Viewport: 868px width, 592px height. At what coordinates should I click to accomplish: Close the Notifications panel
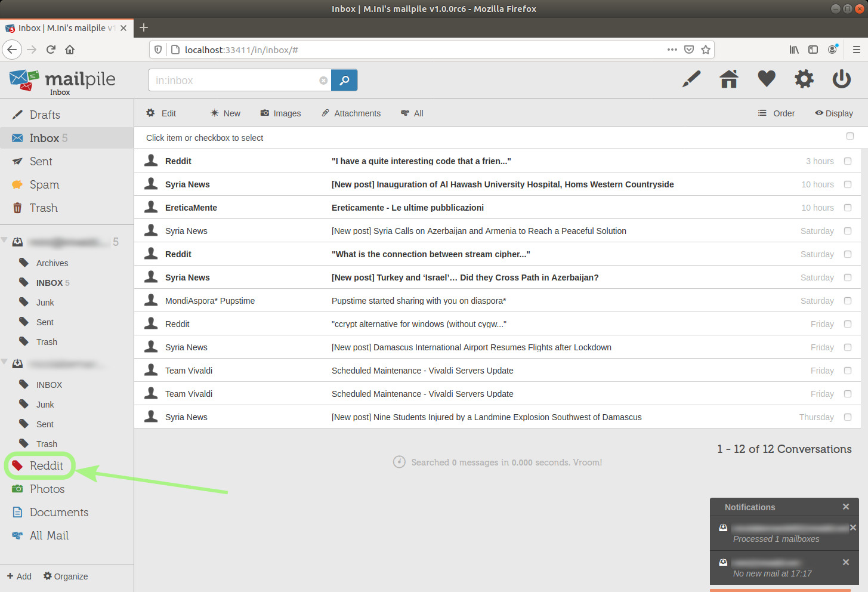845,507
